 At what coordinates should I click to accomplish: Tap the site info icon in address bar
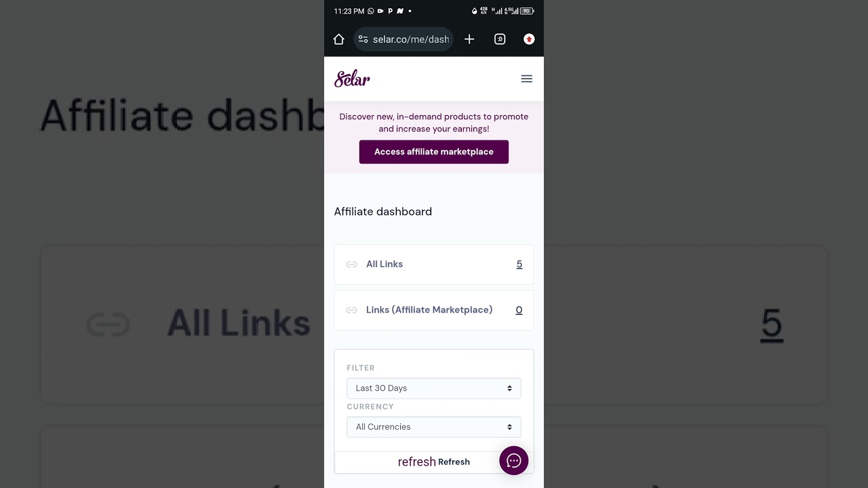coord(363,39)
